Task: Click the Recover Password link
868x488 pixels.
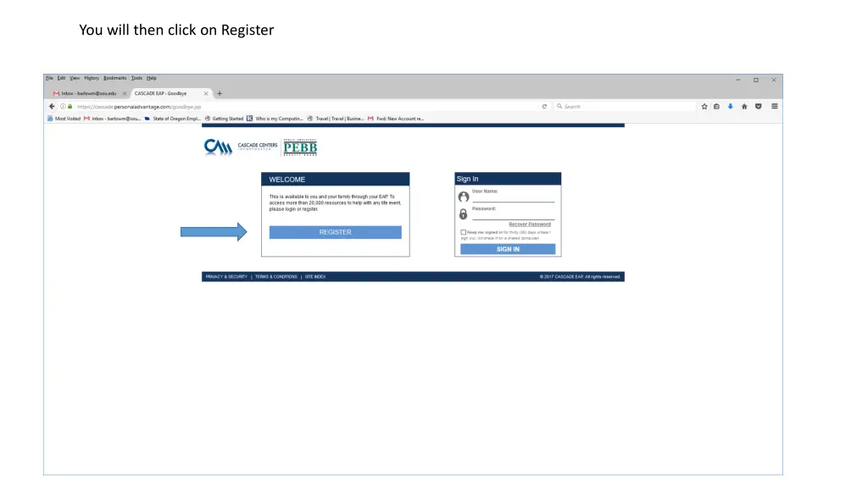Action: pyautogui.click(x=530, y=224)
